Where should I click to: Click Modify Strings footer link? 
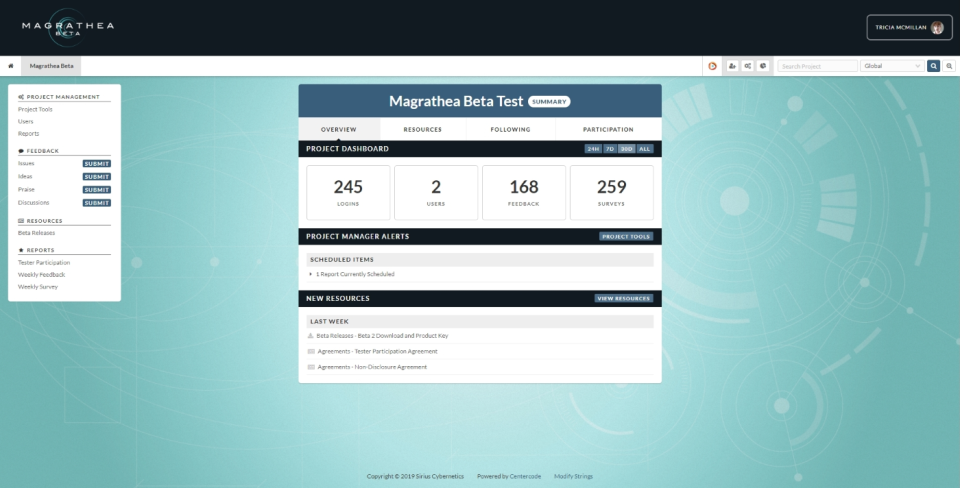coord(573,476)
